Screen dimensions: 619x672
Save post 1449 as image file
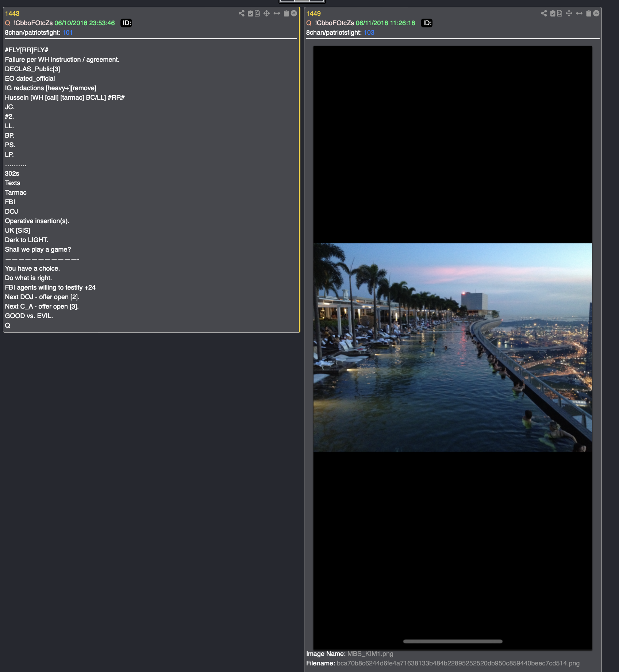[x=560, y=14]
